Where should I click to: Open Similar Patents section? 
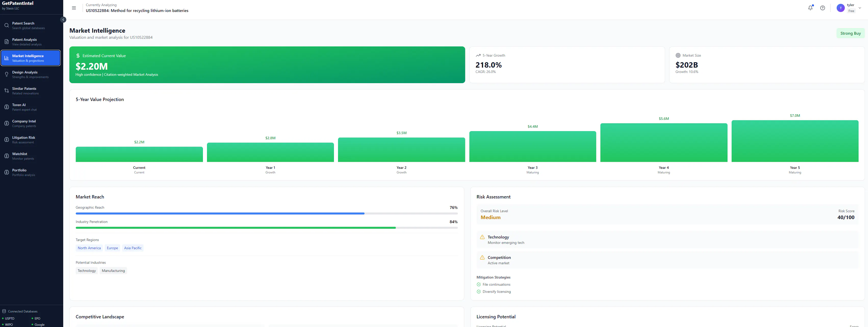pyautogui.click(x=31, y=91)
